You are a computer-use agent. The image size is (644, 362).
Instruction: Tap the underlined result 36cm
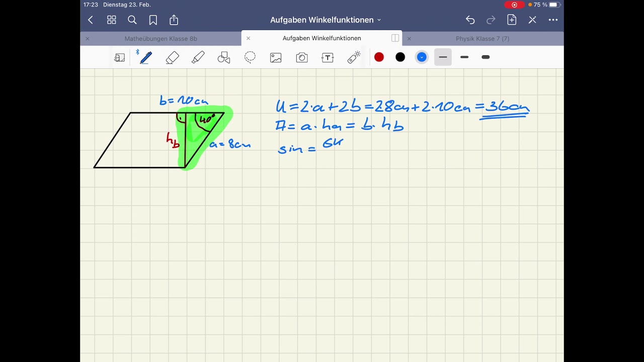[507, 107]
